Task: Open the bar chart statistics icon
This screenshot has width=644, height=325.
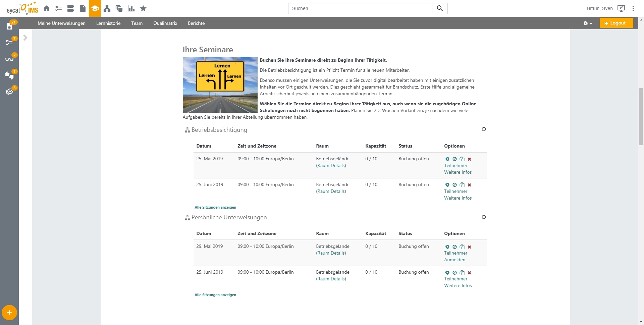Action: [x=131, y=8]
